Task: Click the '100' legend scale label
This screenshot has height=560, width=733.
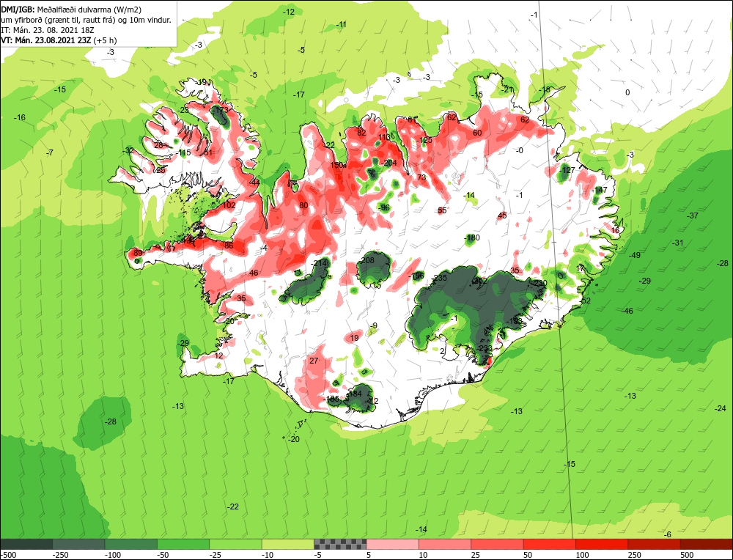Action: (582, 555)
